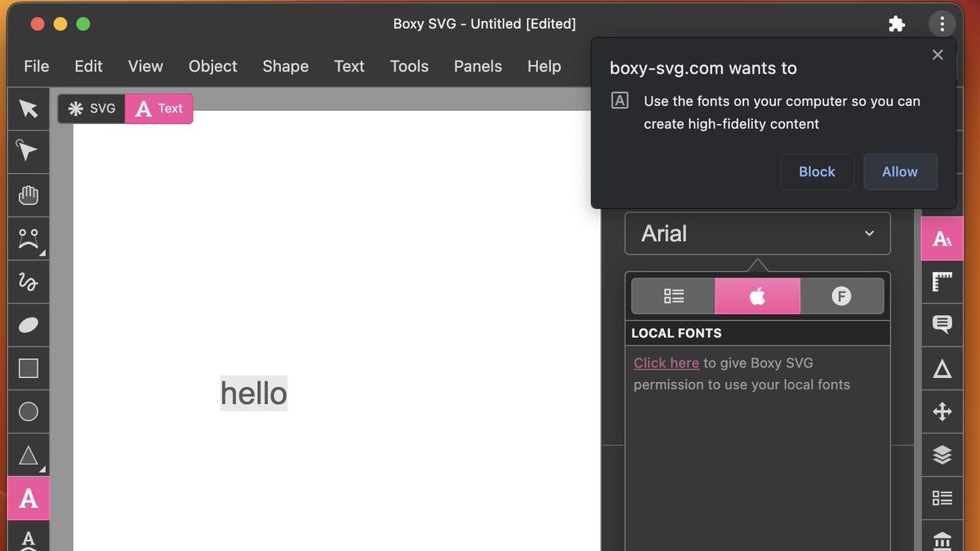Open the speech-bubble Meta panel
The width and height of the screenshot is (980, 551).
pos(942,325)
